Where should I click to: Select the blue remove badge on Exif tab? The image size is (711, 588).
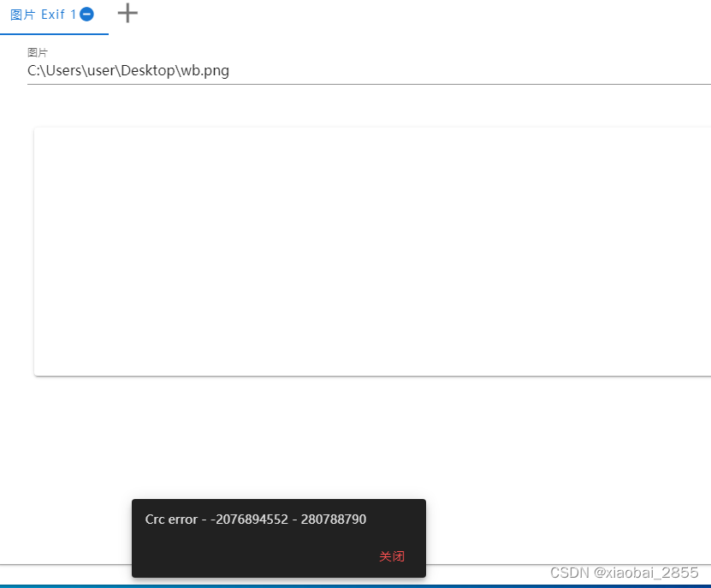coord(85,14)
